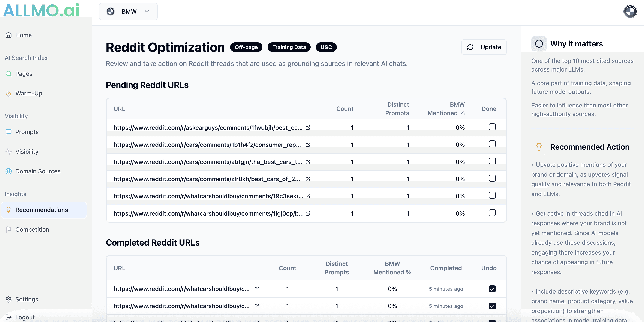
Task: Open external link for consumer_rep thread
Action: click(308, 145)
